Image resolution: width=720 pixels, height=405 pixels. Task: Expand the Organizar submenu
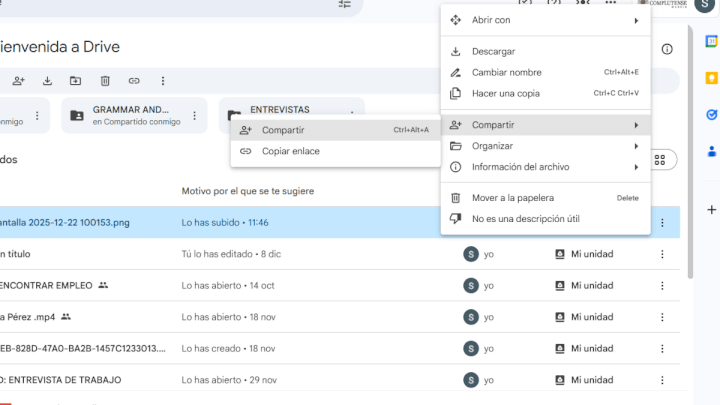coord(546,146)
